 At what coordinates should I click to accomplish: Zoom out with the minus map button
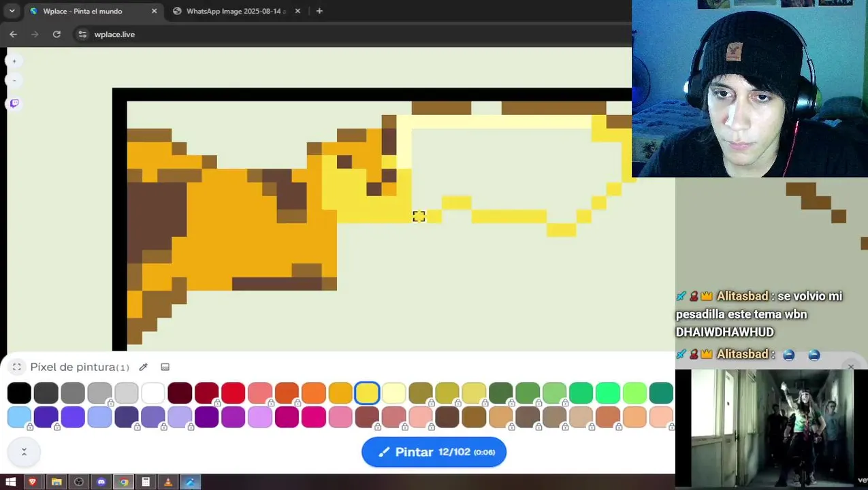[14, 80]
